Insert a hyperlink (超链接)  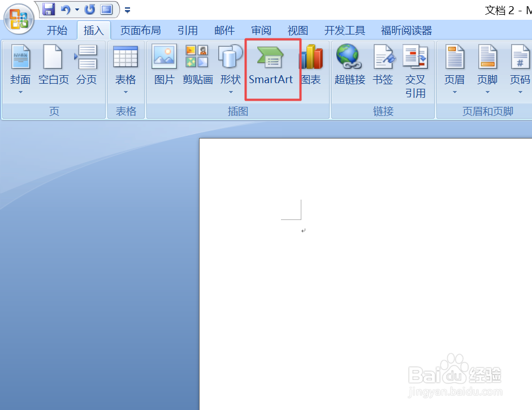[349, 65]
